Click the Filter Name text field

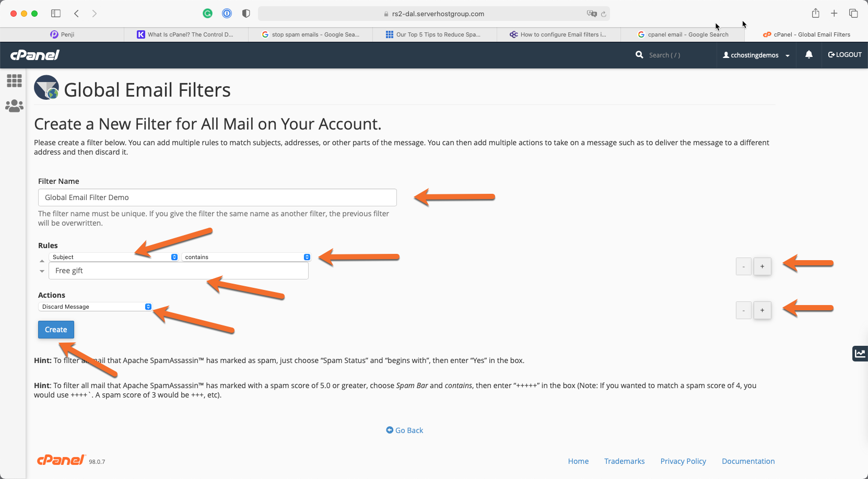[x=217, y=197]
